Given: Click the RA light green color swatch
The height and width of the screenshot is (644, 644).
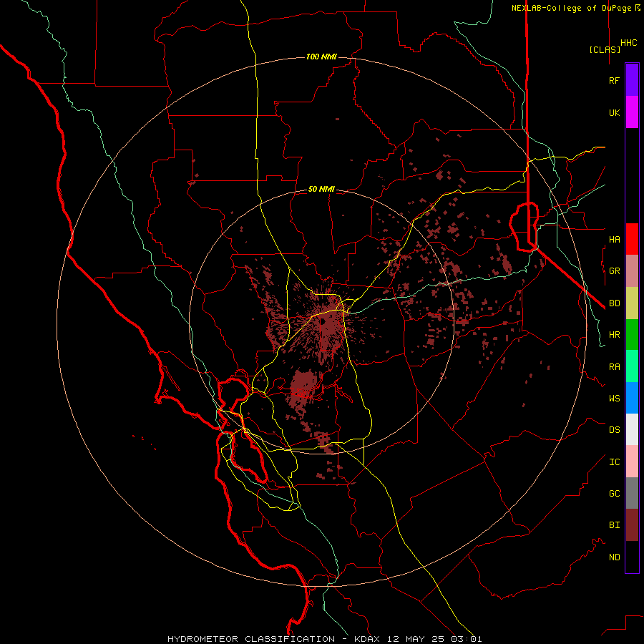Looking at the screenshot, I should click(x=632, y=366).
